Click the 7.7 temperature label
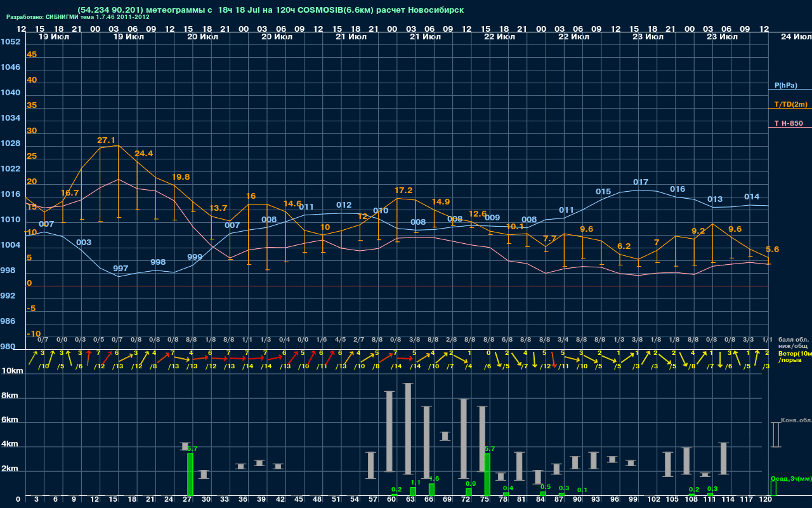The width and height of the screenshot is (812, 508). 550,239
